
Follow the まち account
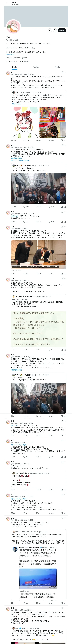62,30
